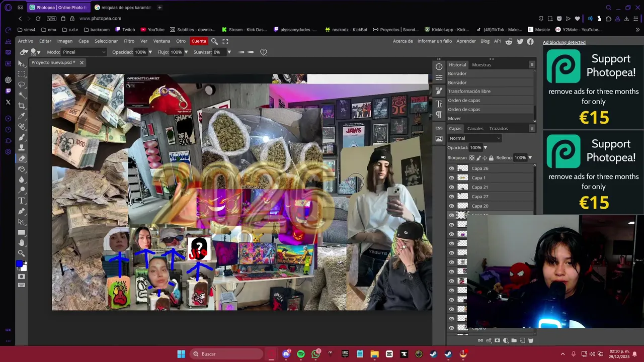Open the layer blend mode Normal dropdown

(x=474, y=138)
